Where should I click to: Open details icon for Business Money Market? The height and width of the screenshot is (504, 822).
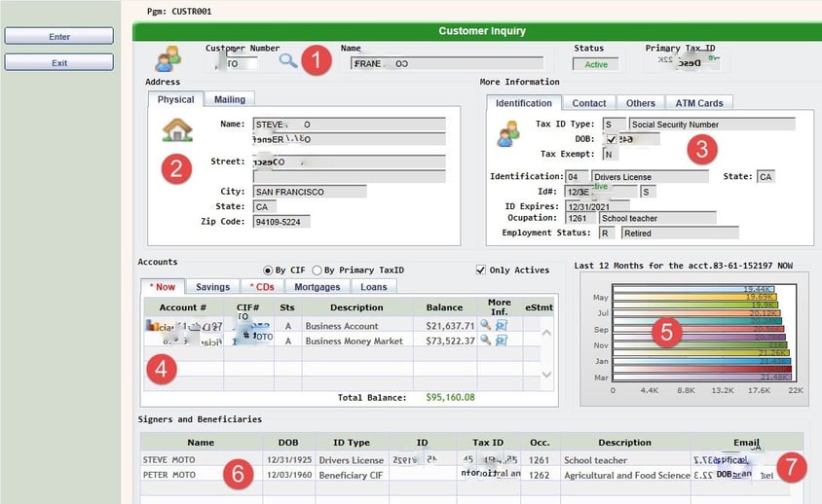pyautogui.click(x=501, y=341)
